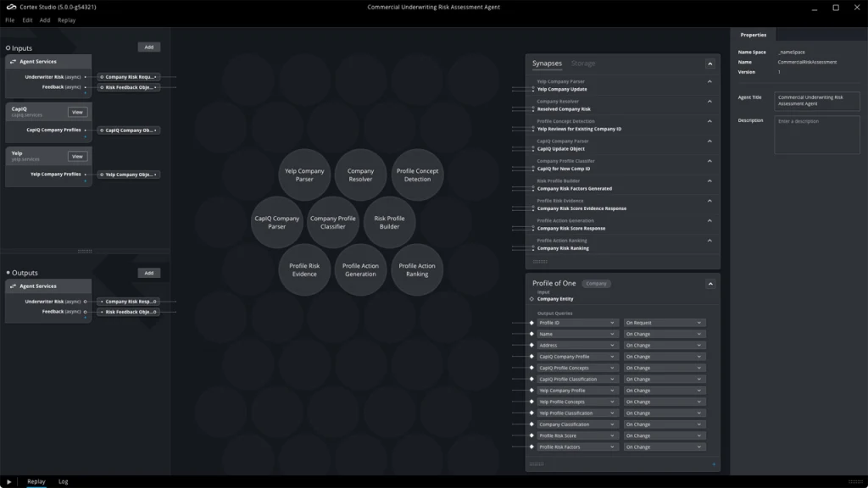Collapse the Synapses panel
868x488 pixels.
pyautogui.click(x=709, y=64)
